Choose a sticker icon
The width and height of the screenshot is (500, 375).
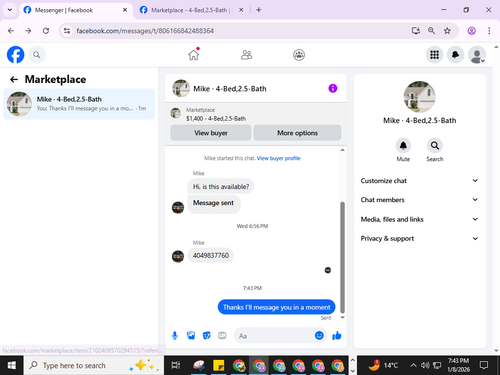(207, 336)
